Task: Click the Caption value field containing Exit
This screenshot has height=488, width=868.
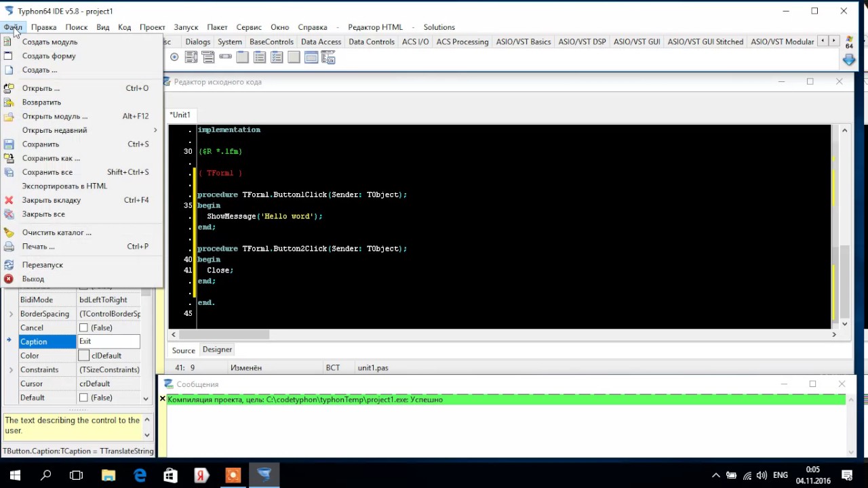Action: pos(108,342)
